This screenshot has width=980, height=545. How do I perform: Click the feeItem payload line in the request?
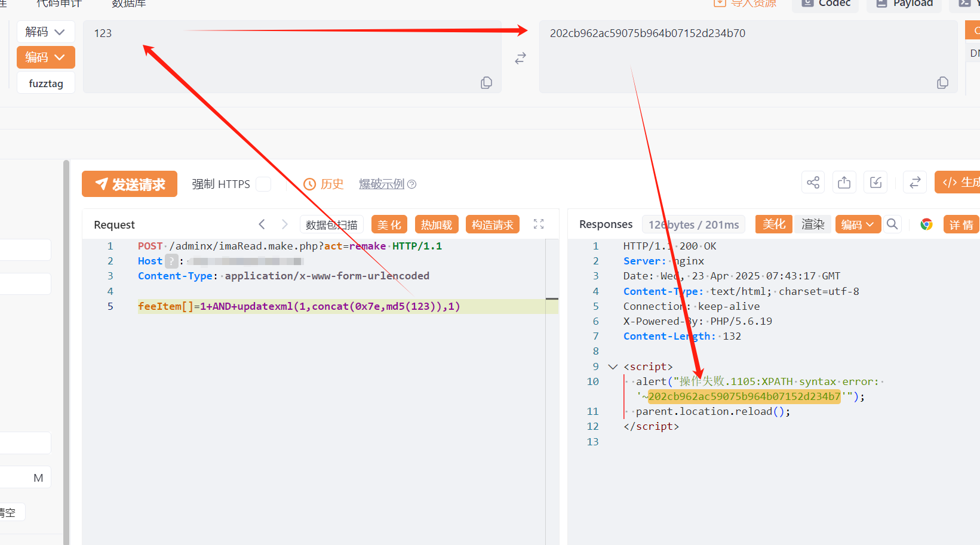point(299,306)
